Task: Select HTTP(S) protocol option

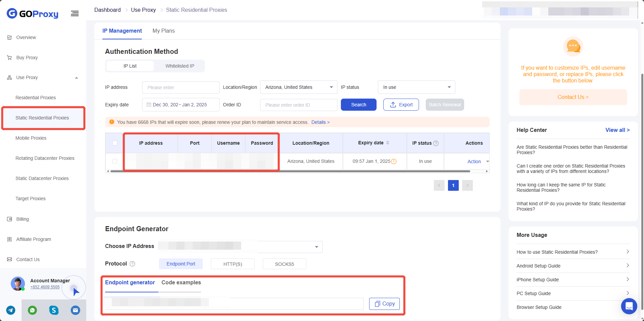Action: point(233,264)
